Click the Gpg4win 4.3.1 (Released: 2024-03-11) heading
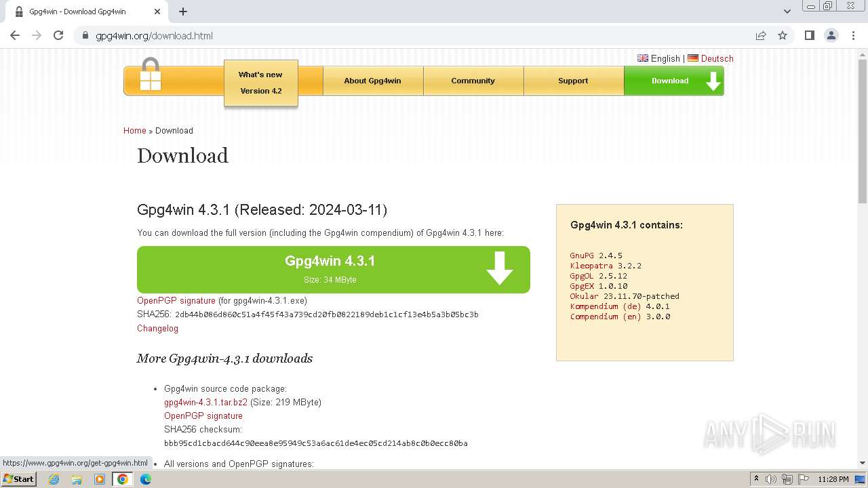Image resolution: width=868 pixels, height=488 pixels. (262, 210)
